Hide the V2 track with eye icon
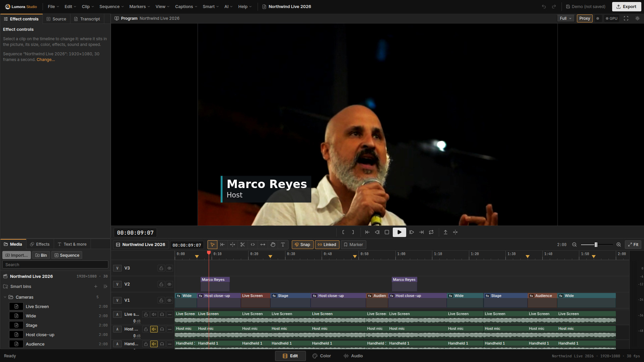The width and height of the screenshot is (644, 362). tap(169, 284)
